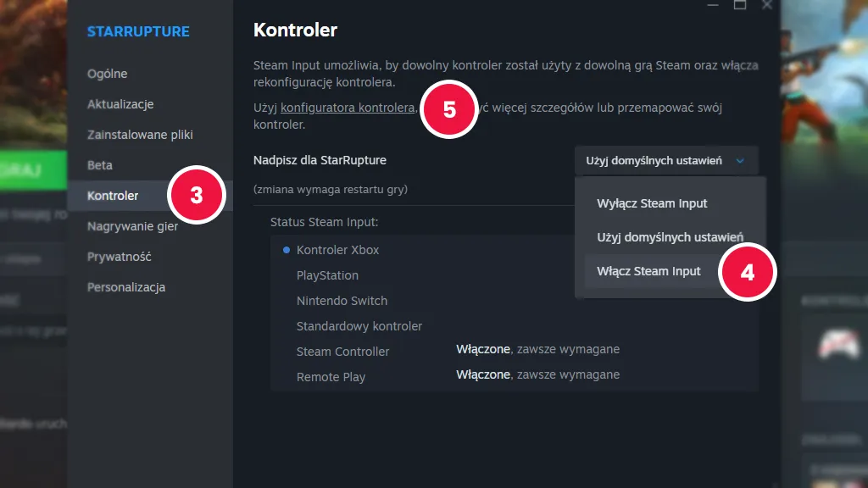Image resolution: width=868 pixels, height=488 pixels.
Task: Go to Aktualizacje in the sidebar
Action: 120,104
